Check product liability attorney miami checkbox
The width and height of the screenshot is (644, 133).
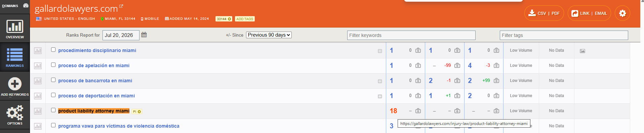tap(53, 110)
